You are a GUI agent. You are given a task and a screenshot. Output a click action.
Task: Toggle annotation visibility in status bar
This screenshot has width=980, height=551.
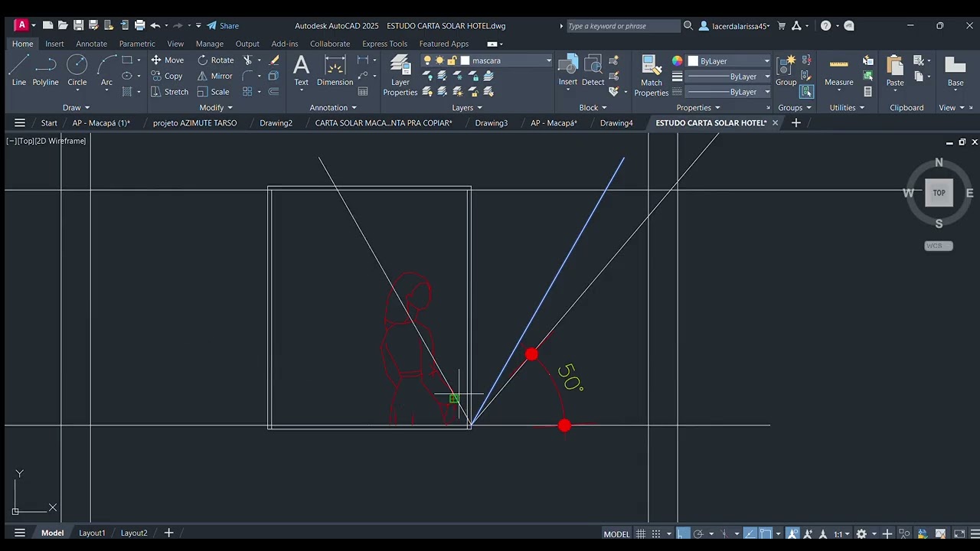tap(793, 533)
